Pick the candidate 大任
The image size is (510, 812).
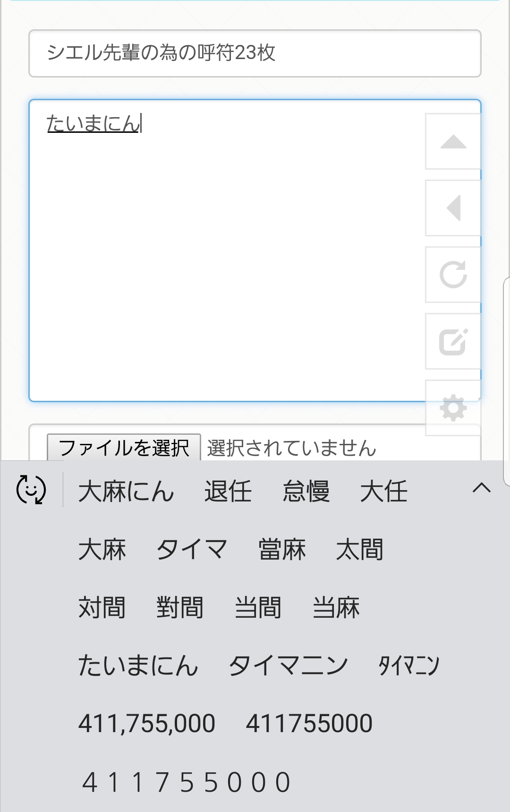[x=384, y=491]
